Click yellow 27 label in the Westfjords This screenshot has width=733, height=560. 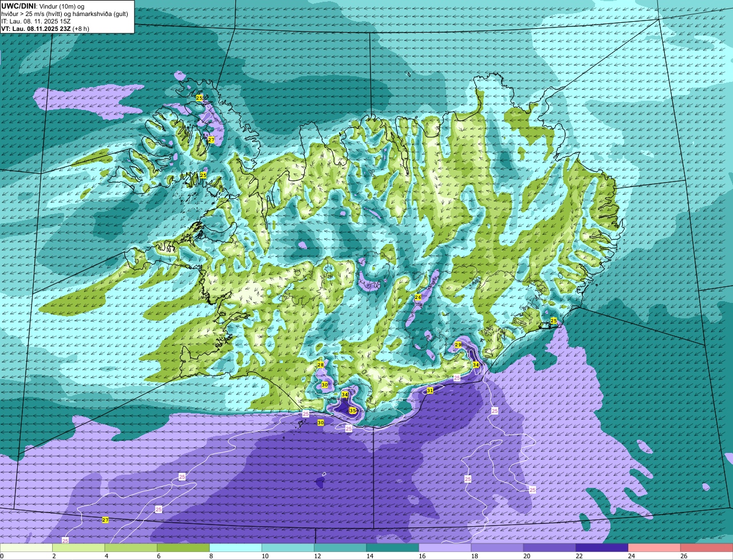pos(211,140)
